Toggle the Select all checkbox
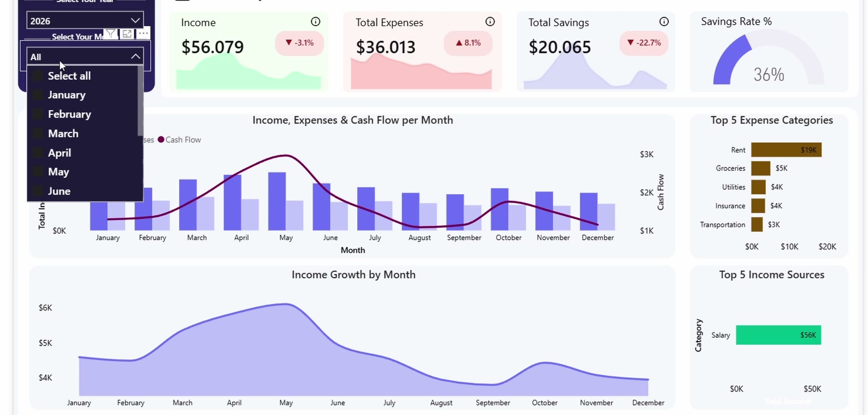The width and height of the screenshot is (868, 415). coord(38,76)
